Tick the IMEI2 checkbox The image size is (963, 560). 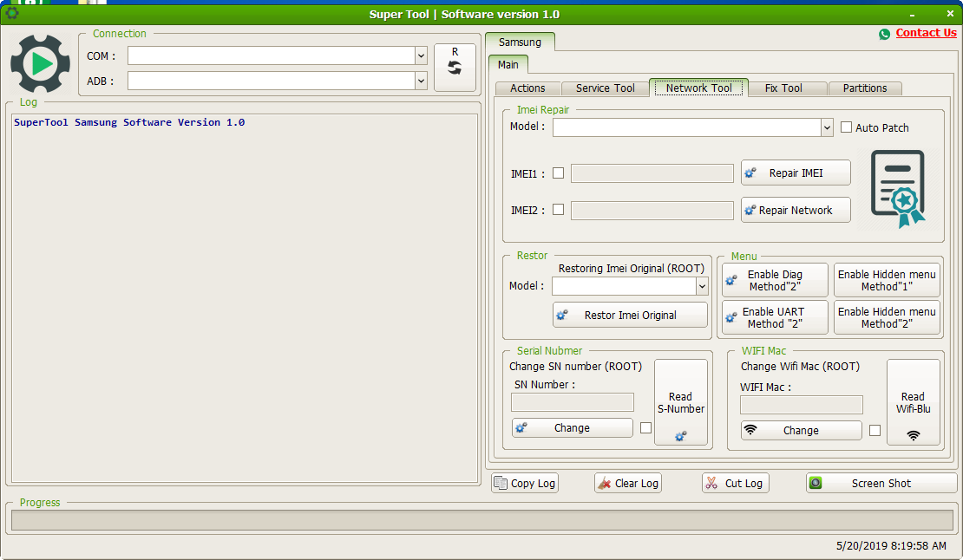[x=559, y=210]
